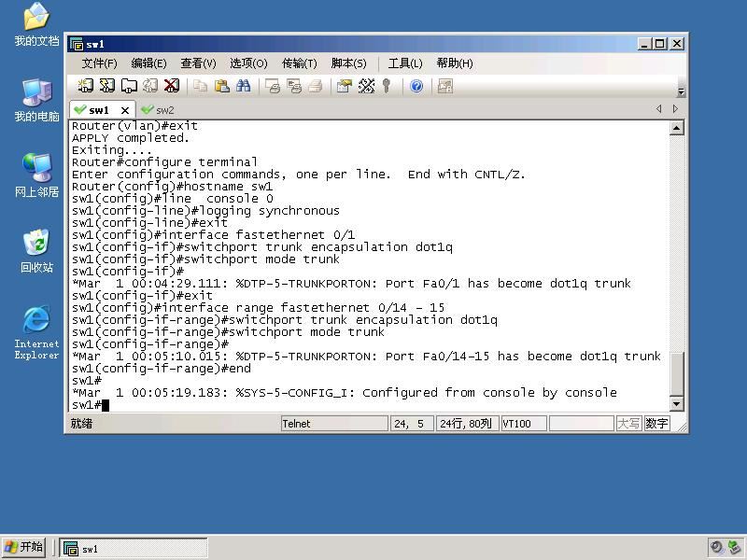Close the sw1 tab with X

click(125, 110)
